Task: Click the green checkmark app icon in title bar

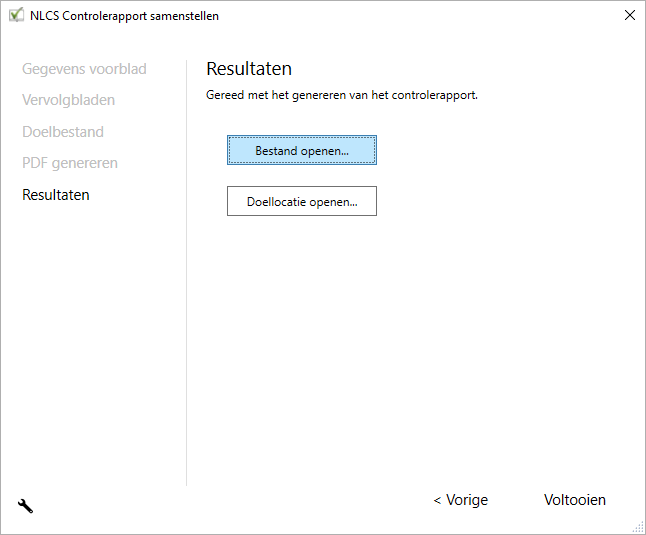Action: coord(16,15)
